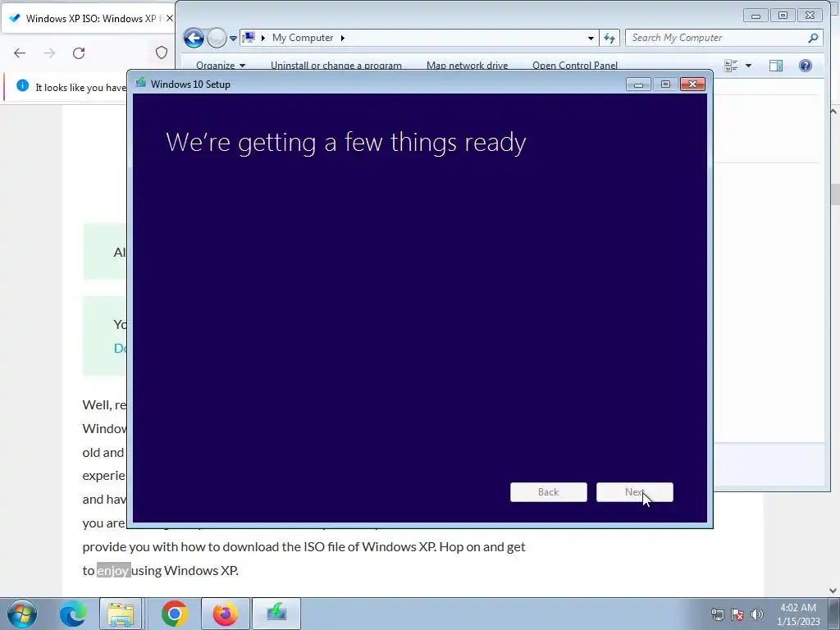Viewport: 840px width, 630px height.
Task: Select the Windows XP ISO browser tab
Action: pos(89,18)
